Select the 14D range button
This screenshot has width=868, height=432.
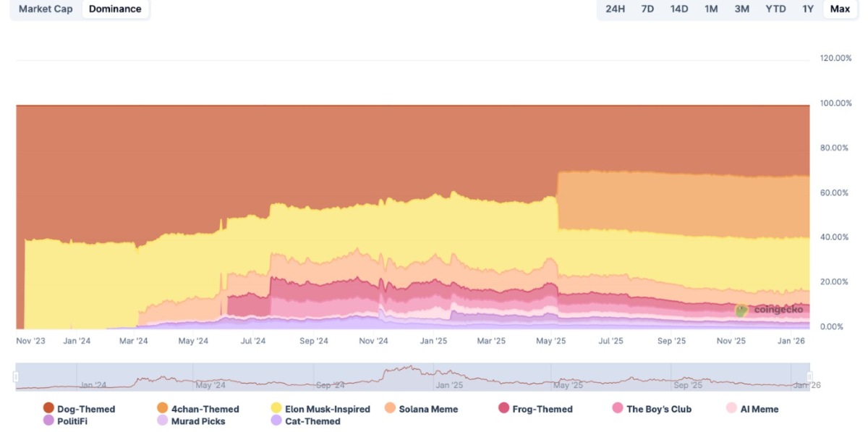click(679, 9)
